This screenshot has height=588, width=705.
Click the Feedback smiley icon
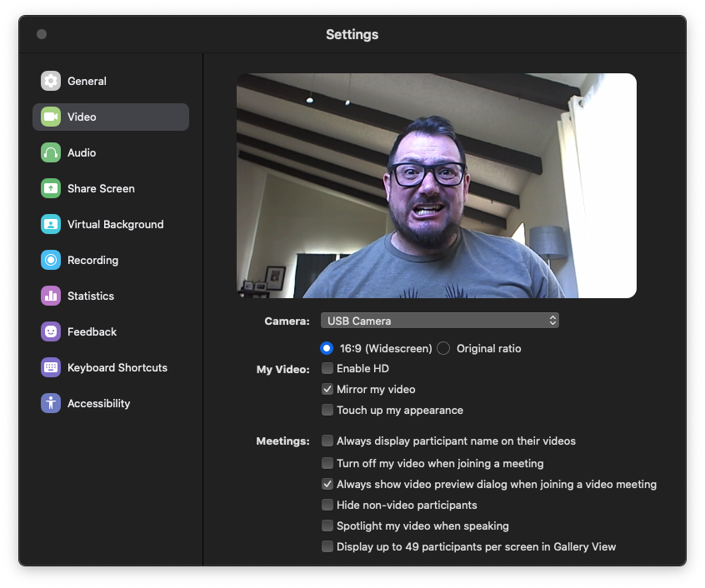tap(51, 331)
